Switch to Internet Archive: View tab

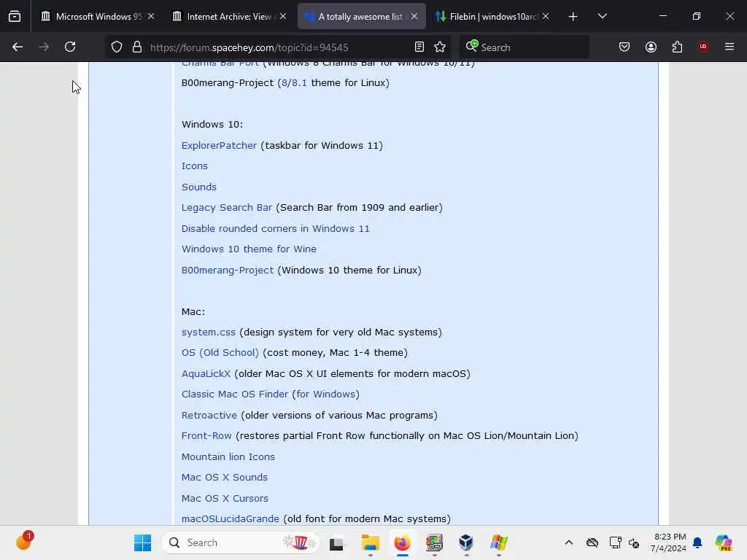point(229,16)
